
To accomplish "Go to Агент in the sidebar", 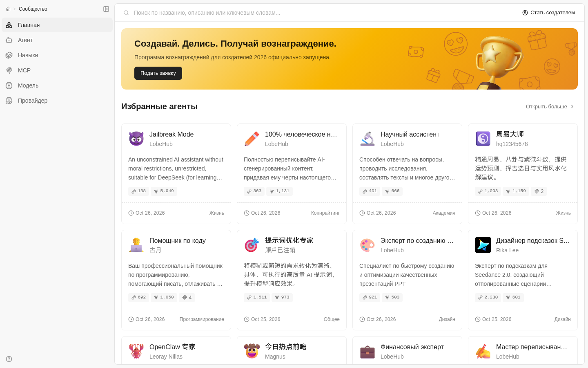I will tap(57, 40).
